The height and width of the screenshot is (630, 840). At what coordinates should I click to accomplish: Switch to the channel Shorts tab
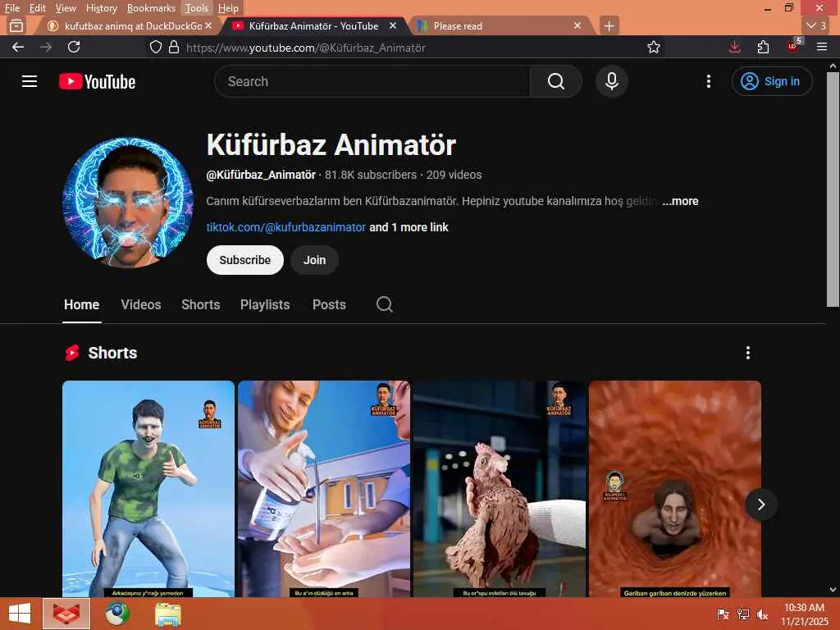click(201, 305)
